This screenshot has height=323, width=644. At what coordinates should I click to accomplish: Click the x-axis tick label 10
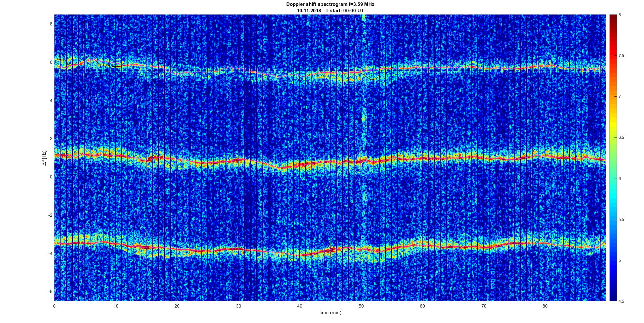pyautogui.click(x=116, y=306)
